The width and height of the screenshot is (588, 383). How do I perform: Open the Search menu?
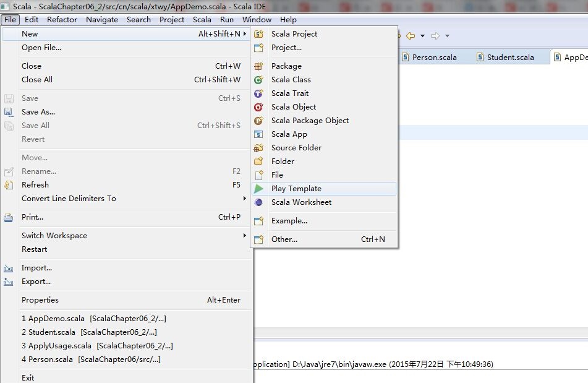point(138,20)
